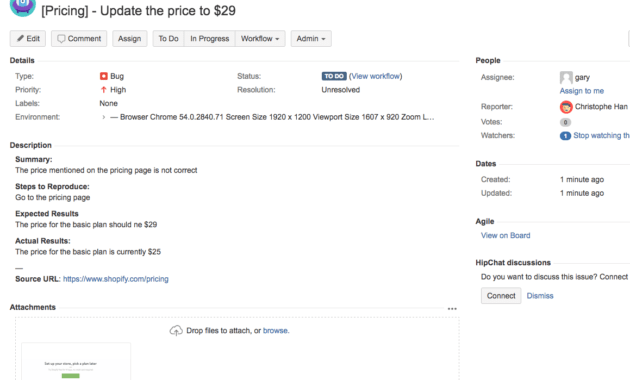The height and width of the screenshot is (380, 630).
Task: Open the shopify.com pricing source URL
Action: click(116, 279)
